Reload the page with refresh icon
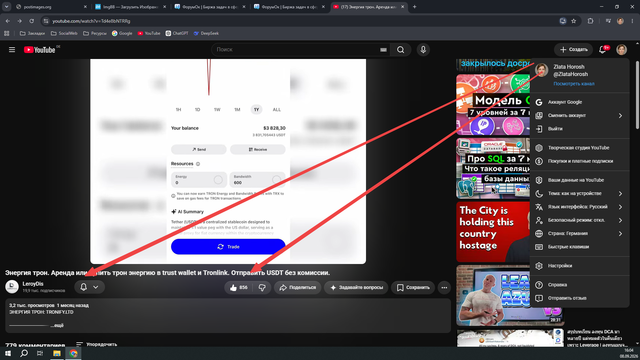The width and height of the screenshot is (640, 360). coord(31,21)
